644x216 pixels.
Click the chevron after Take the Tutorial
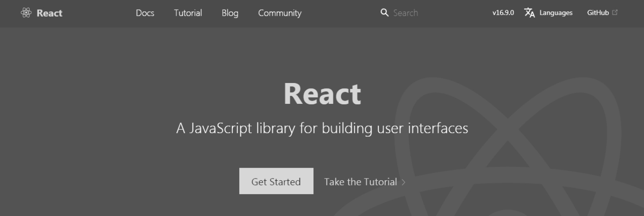tap(404, 182)
